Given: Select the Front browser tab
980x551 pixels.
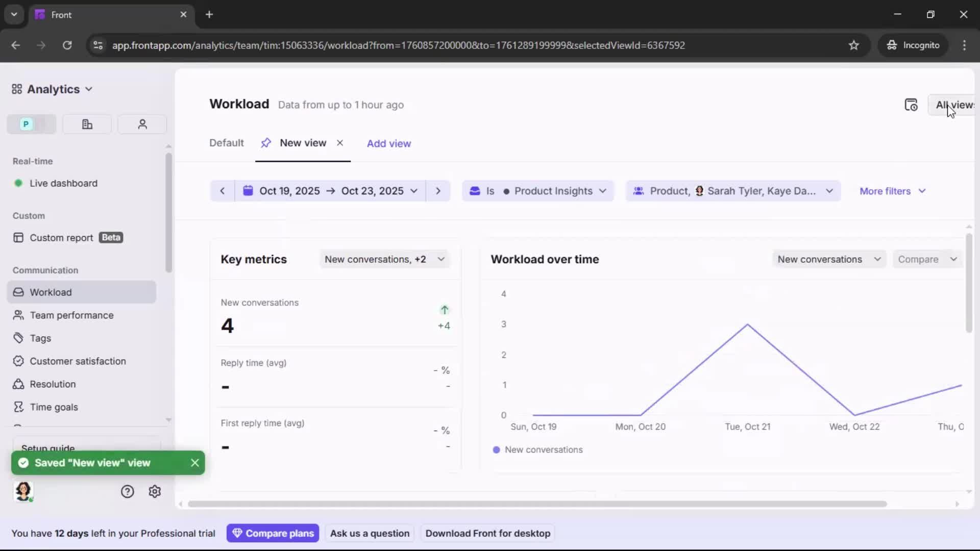Looking at the screenshot, I should point(61,15).
